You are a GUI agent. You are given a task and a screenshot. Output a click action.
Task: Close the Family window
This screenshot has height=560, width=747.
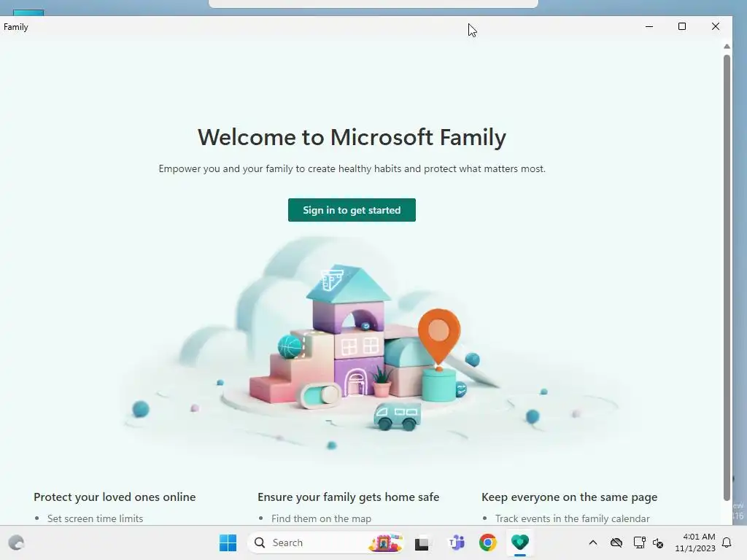click(x=715, y=27)
